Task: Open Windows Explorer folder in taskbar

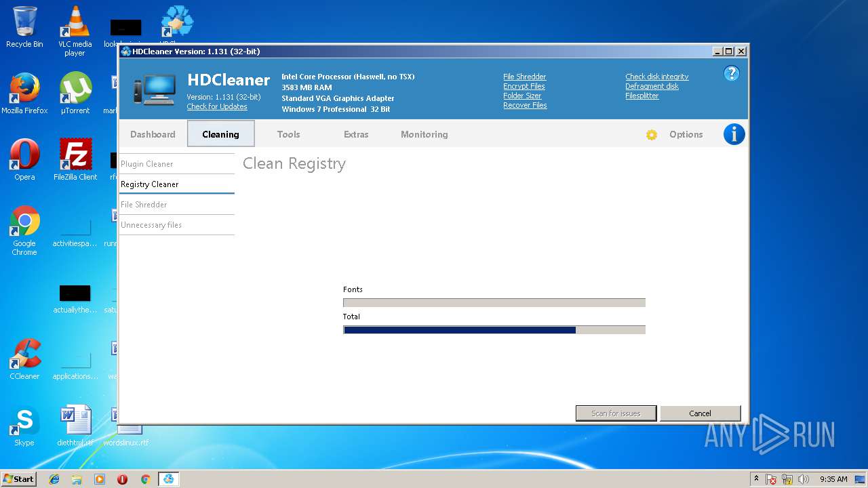Action: 77,479
